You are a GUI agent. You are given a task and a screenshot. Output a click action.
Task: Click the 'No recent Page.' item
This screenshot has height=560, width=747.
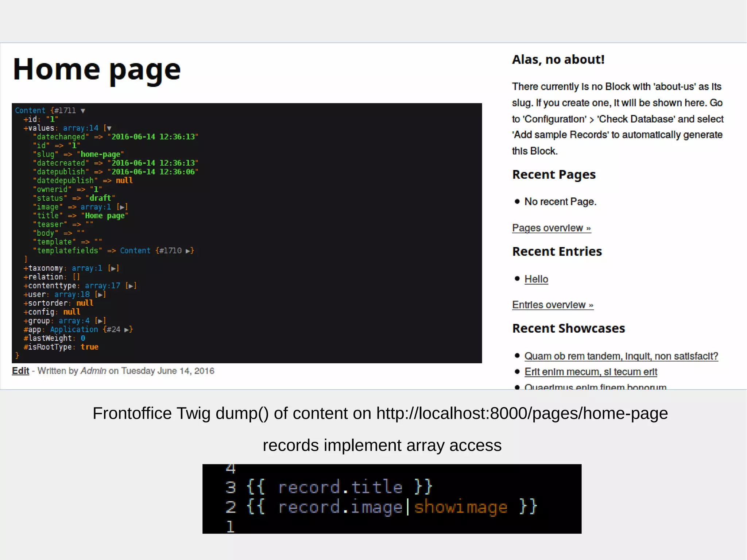pos(560,202)
